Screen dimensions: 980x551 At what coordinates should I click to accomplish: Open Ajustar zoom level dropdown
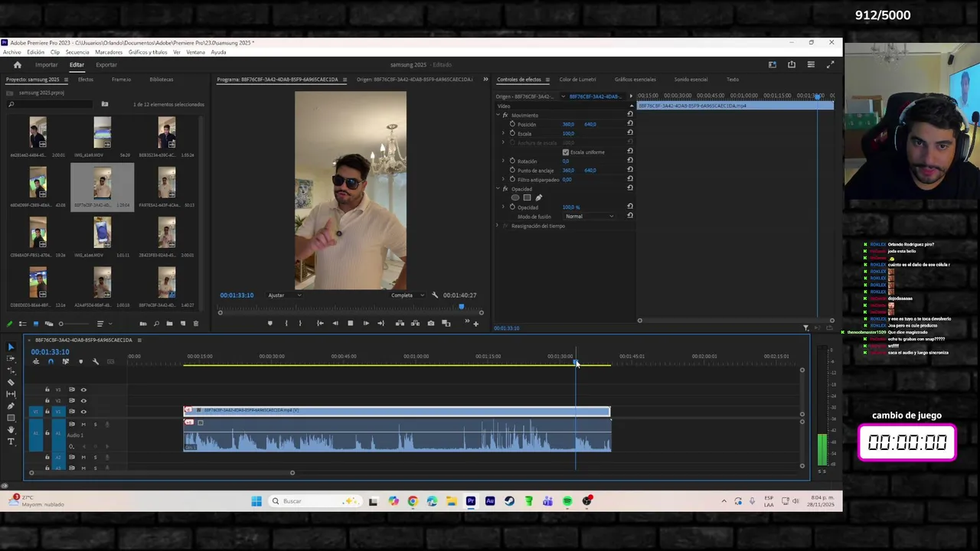point(284,295)
